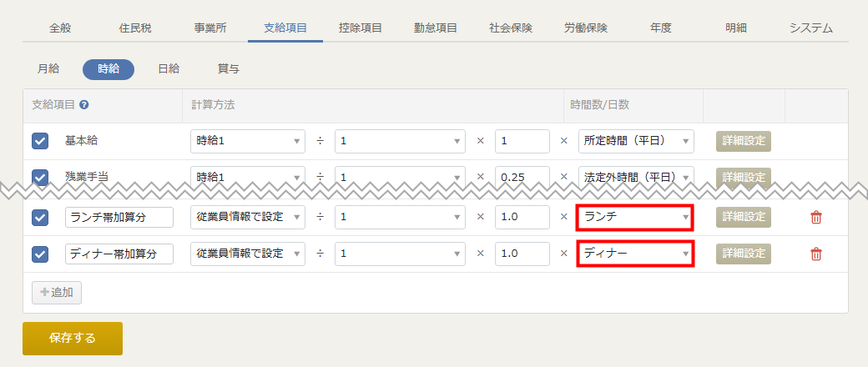Screen dimensions: 868x367
Task: Select the 月給 pay type
Action: click(48, 69)
